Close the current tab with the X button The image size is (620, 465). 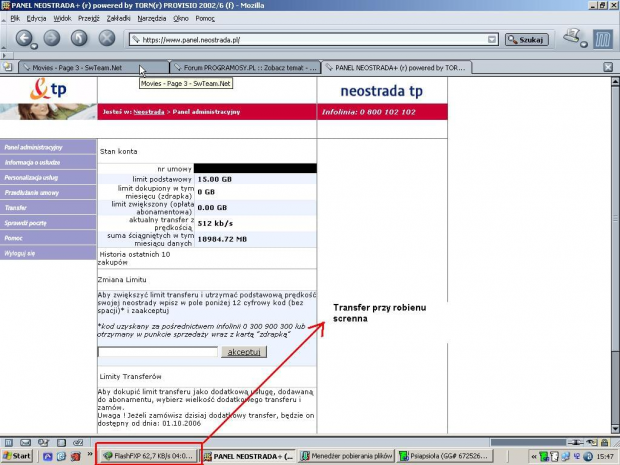tap(608, 67)
